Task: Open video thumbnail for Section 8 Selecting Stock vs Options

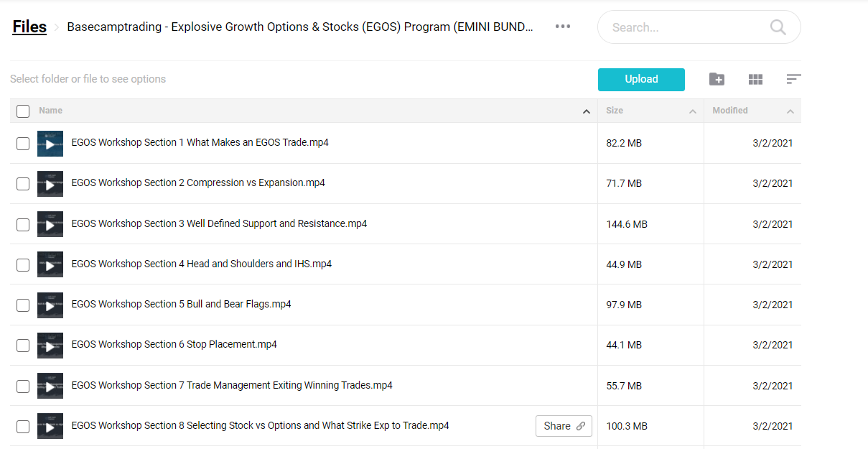Action: coord(50,426)
